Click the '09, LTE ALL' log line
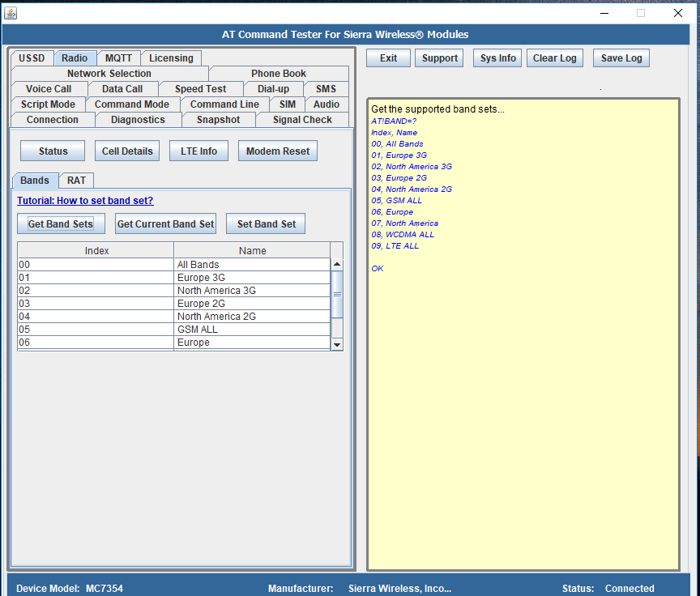This screenshot has height=596, width=700. 395,246
